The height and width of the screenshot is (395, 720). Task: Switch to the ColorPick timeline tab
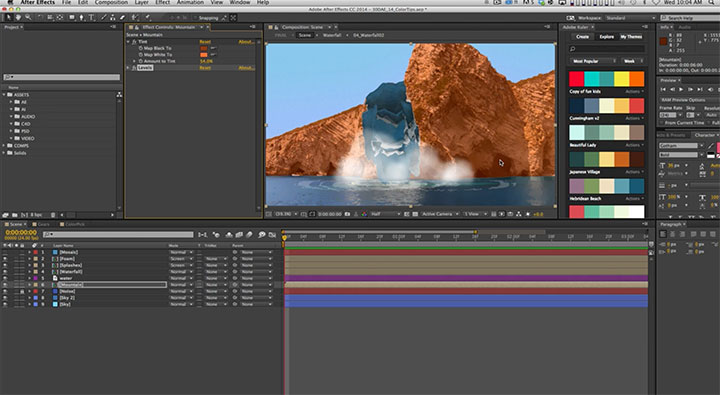click(x=75, y=224)
